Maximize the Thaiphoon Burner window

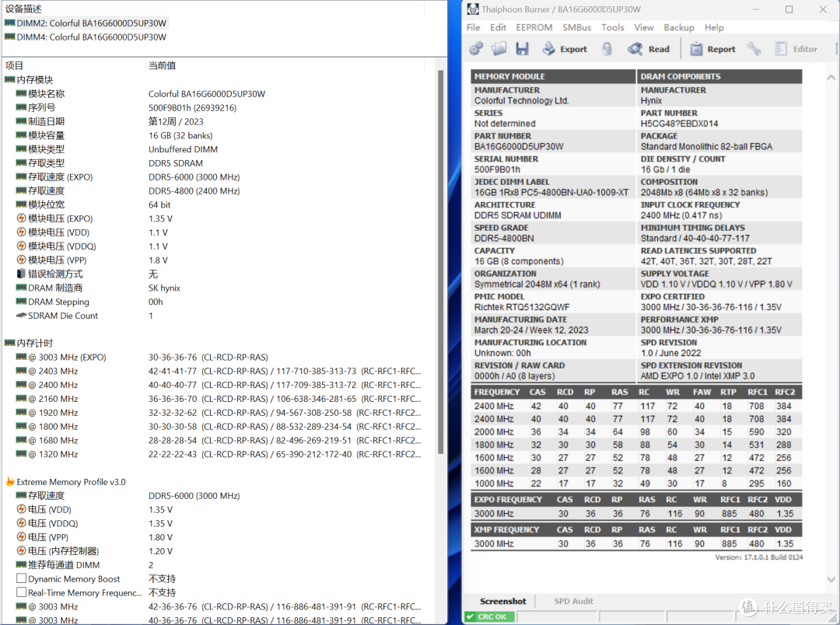789,9
